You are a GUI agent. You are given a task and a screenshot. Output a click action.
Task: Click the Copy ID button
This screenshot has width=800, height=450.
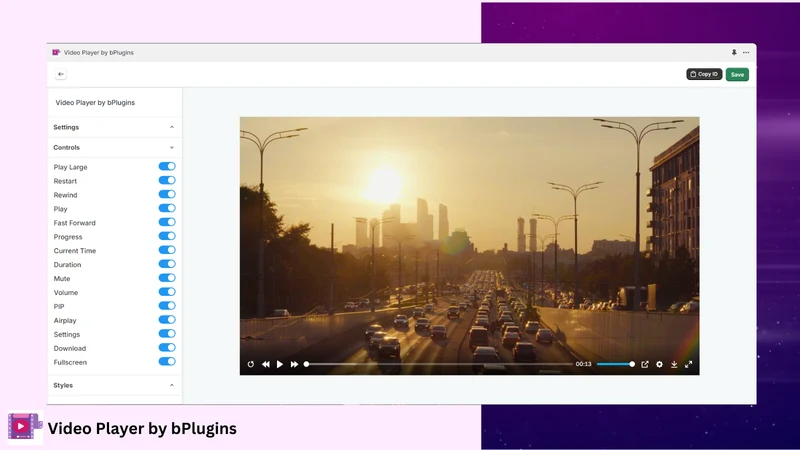point(704,74)
